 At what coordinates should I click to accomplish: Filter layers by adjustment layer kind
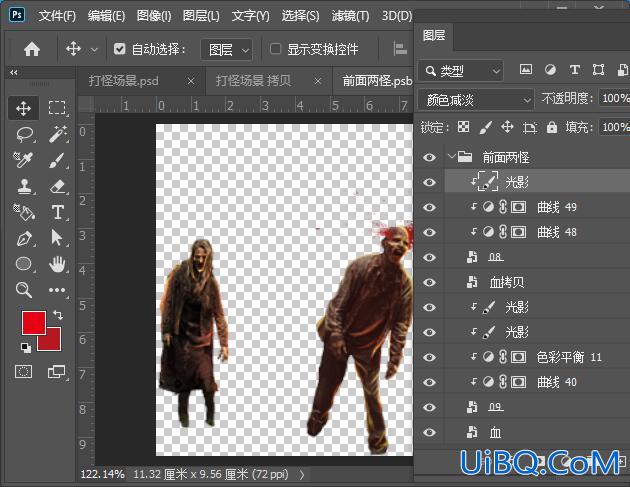(x=550, y=70)
